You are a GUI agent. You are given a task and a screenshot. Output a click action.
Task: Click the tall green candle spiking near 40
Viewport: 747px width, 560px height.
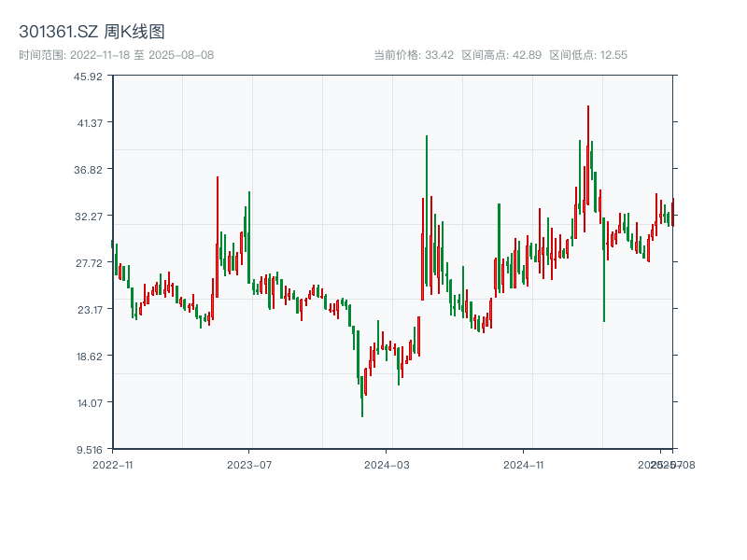[427, 211]
